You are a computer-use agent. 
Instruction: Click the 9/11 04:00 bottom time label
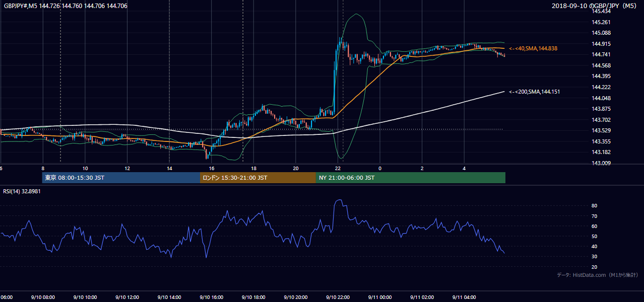coord(465,297)
